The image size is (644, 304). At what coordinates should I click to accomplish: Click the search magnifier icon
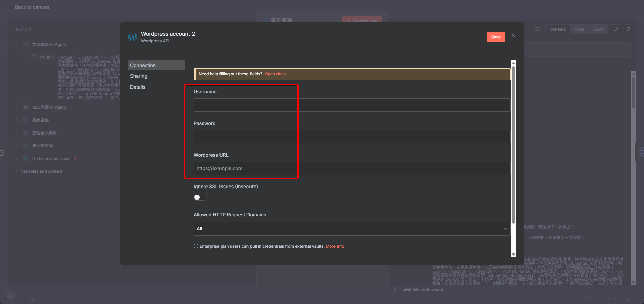tap(537, 29)
